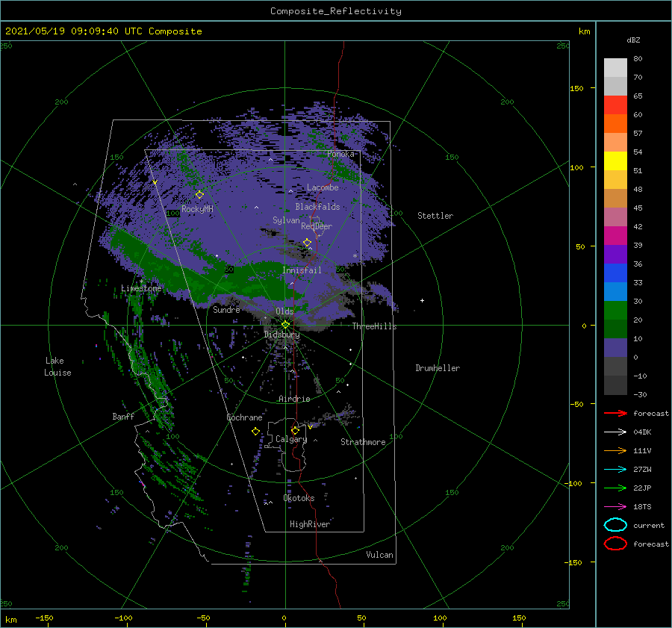Image resolution: width=672 pixels, height=628 pixels.
Task: Click the yellow diamond marker below Cochrane
Action: point(255,432)
